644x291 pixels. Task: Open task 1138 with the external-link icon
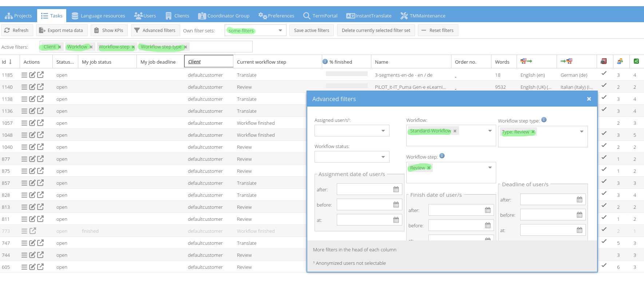(40, 99)
